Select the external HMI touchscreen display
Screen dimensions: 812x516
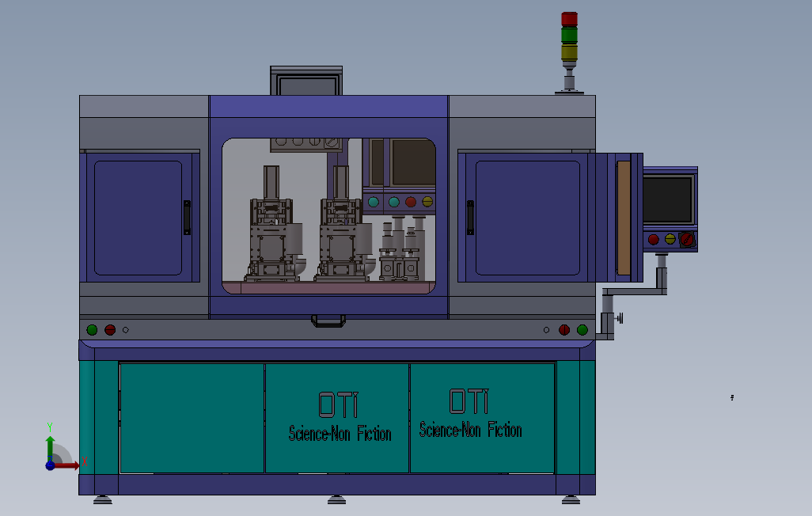click(x=668, y=200)
